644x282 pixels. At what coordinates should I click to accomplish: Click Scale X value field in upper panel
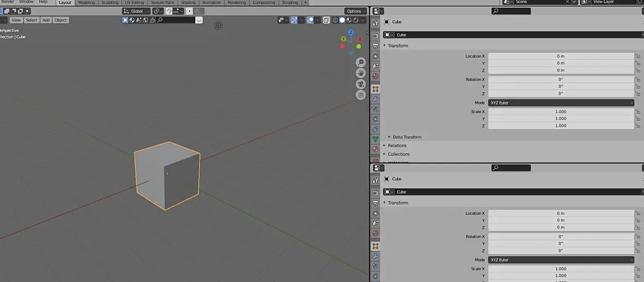coord(560,111)
